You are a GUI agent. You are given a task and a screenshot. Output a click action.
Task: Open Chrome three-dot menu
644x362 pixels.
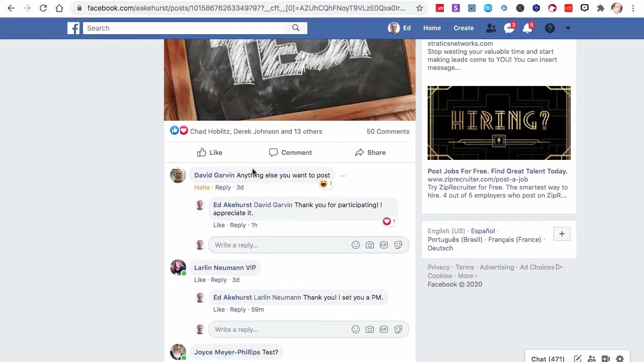click(633, 8)
